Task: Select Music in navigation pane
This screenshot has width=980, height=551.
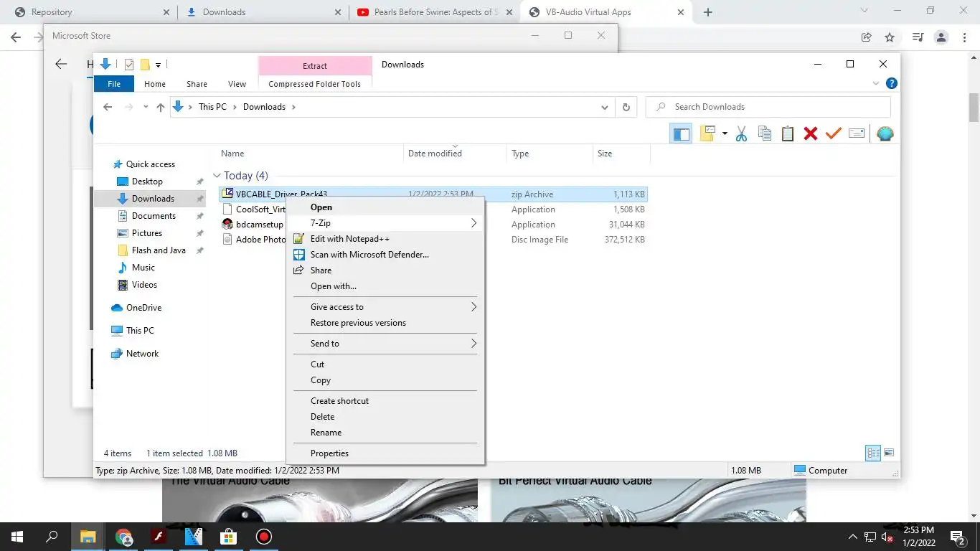Action: click(x=143, y=268)
